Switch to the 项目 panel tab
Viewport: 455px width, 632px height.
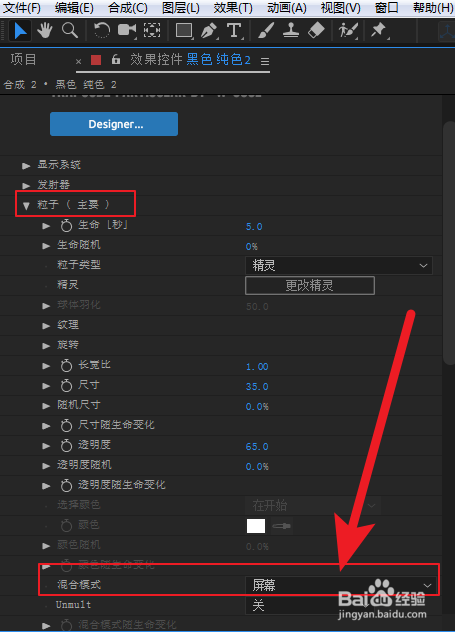click(23, 60)
